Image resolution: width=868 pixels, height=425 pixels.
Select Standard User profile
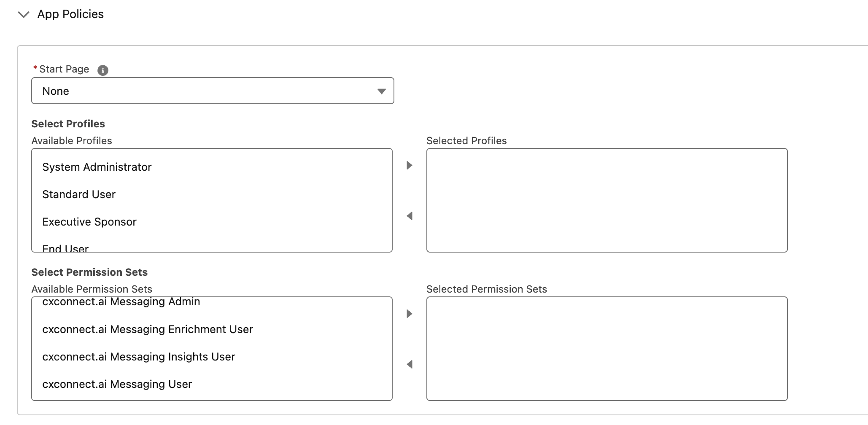pyautogui.click(x=79, y=194)
